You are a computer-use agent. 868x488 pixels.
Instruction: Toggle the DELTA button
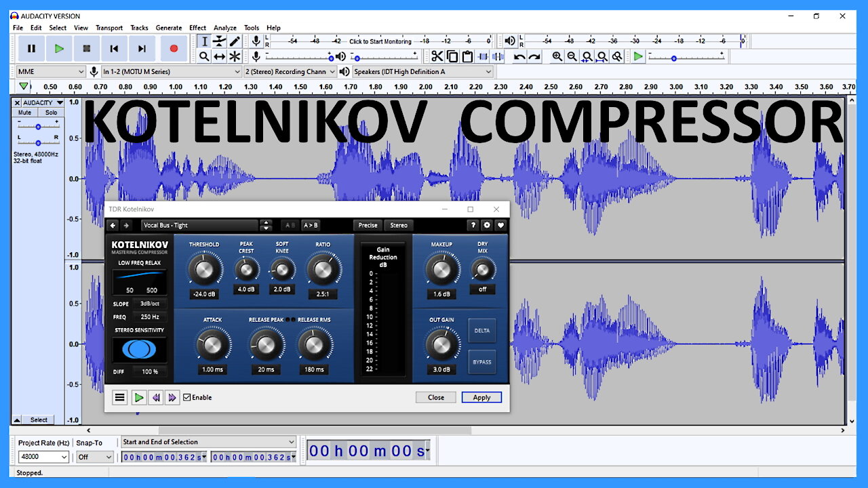482,331
